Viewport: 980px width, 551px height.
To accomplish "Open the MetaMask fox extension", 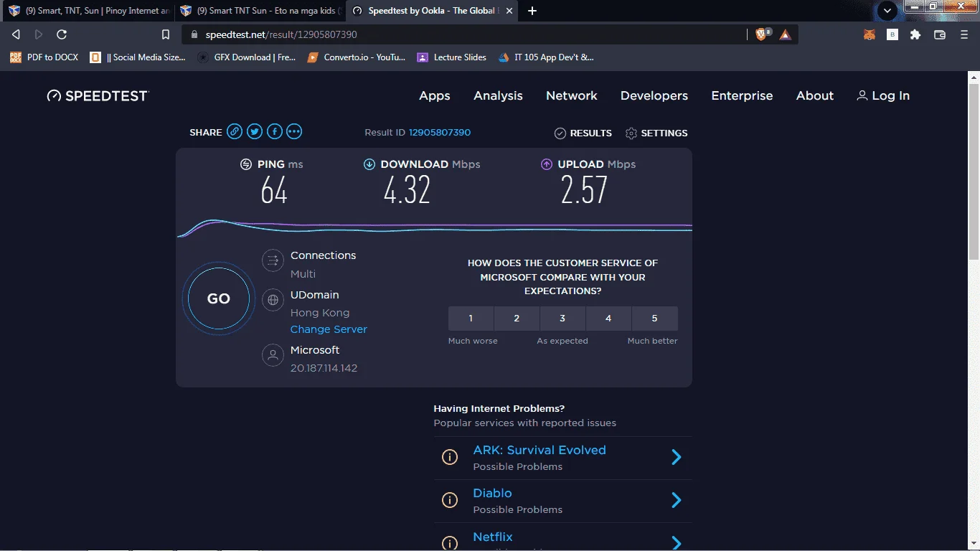I will click(870, 34).
